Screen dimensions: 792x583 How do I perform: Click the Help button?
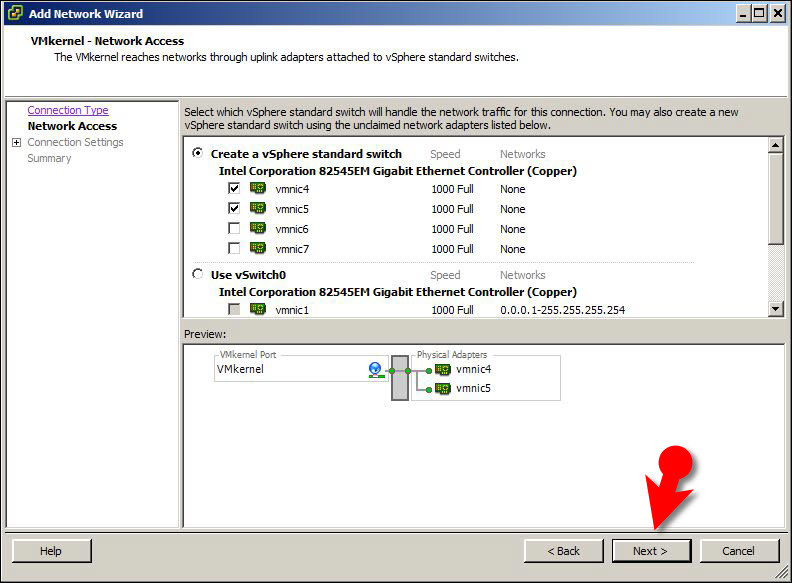click(52, 551)
